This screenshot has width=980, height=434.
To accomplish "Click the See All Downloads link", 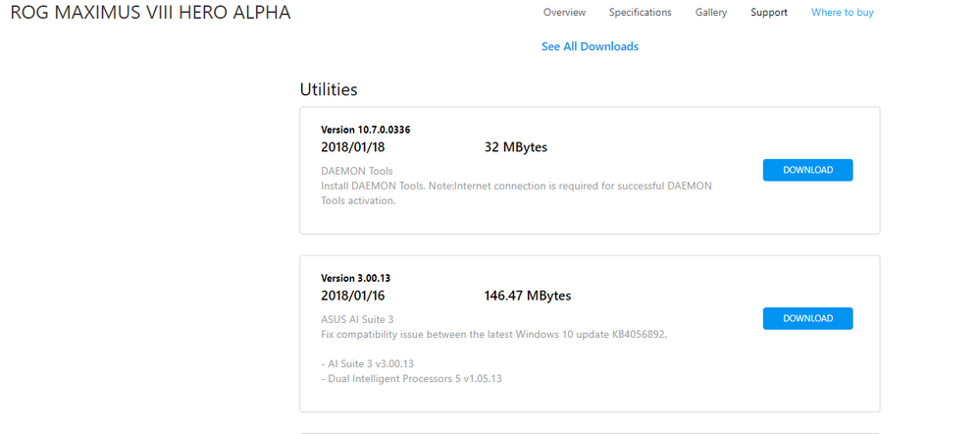I will click(x=590, y=46).
